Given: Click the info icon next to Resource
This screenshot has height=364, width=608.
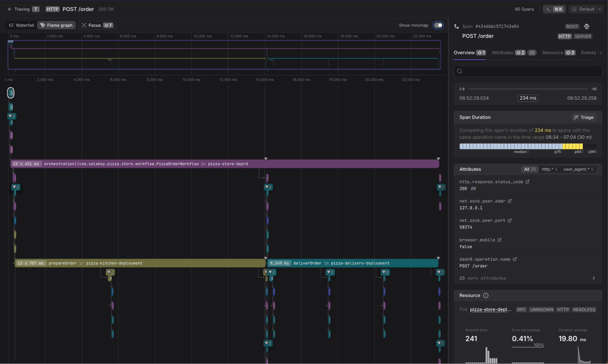Looking at the screenshot, I should (x=486, y=295).
